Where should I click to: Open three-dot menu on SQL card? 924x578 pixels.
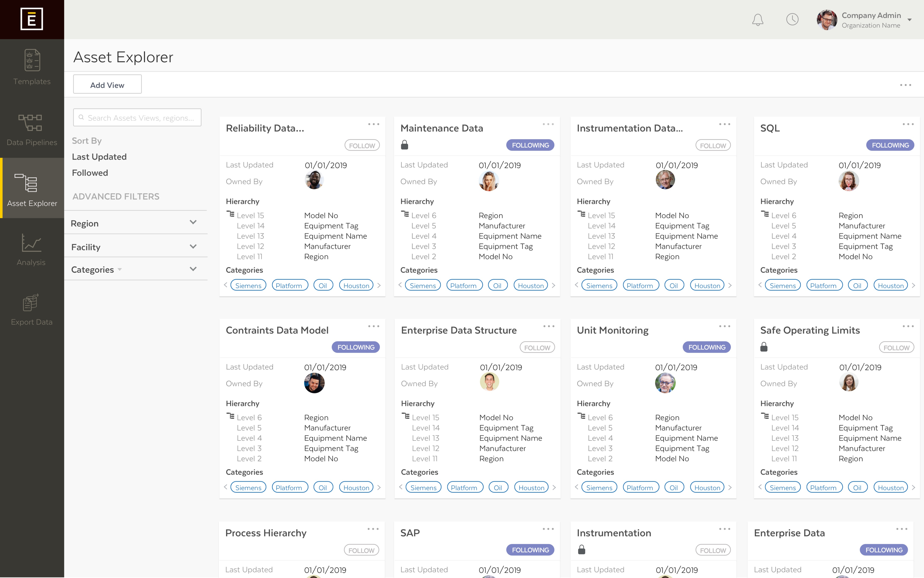tap(908, 124)
